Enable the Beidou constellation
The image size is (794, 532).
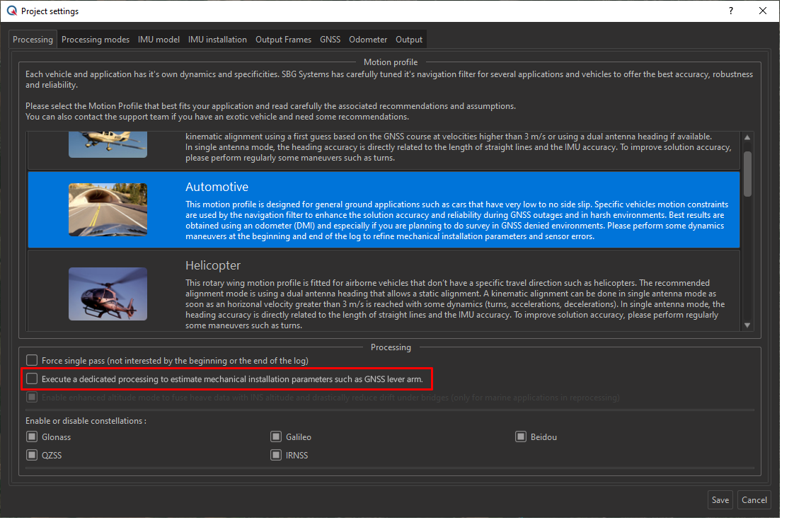coord(521,436)
